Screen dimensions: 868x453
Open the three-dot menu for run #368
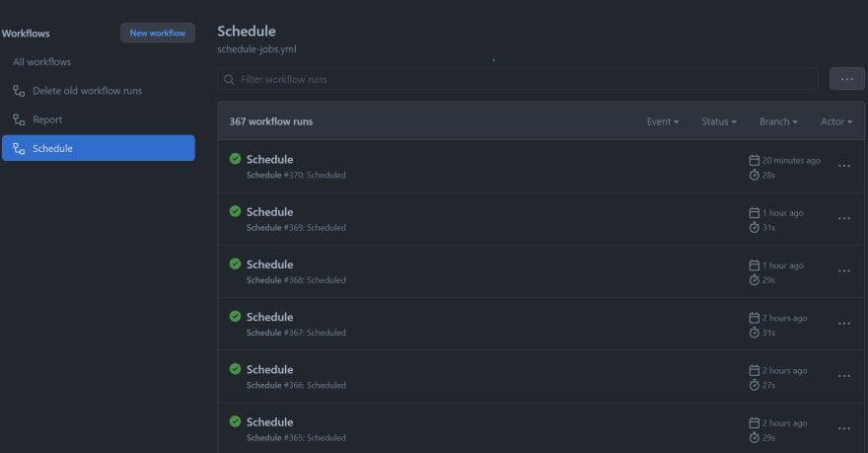point(843,271)
